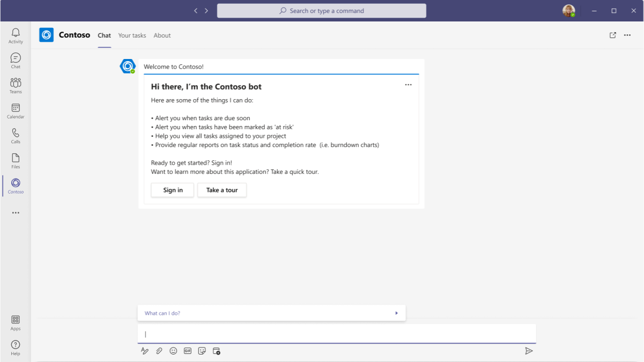This screenshot has width=644, height=362.
Task: Click in the search or command box
Action: (x=322, y=11)
